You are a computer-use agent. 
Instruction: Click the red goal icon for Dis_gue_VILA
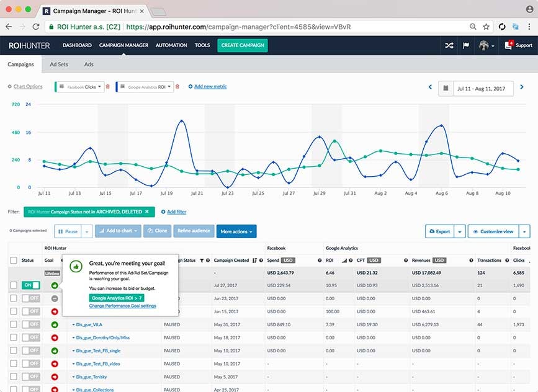coord(55,324)
